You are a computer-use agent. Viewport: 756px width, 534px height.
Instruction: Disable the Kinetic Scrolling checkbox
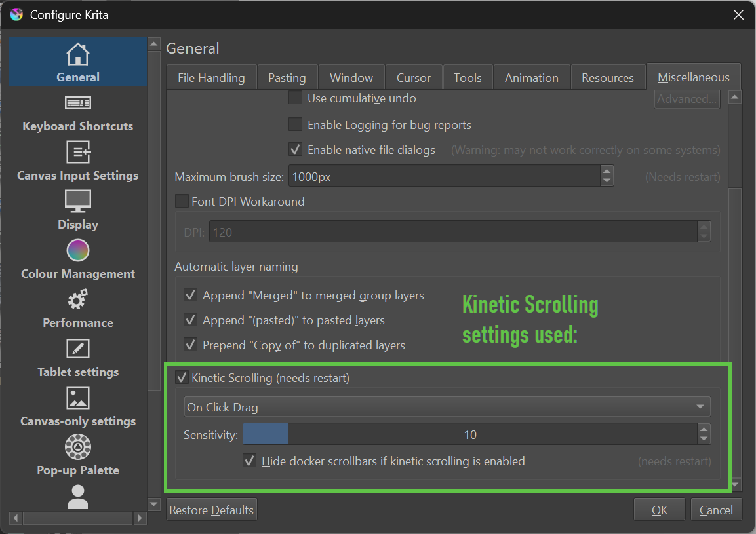[181, 377]
